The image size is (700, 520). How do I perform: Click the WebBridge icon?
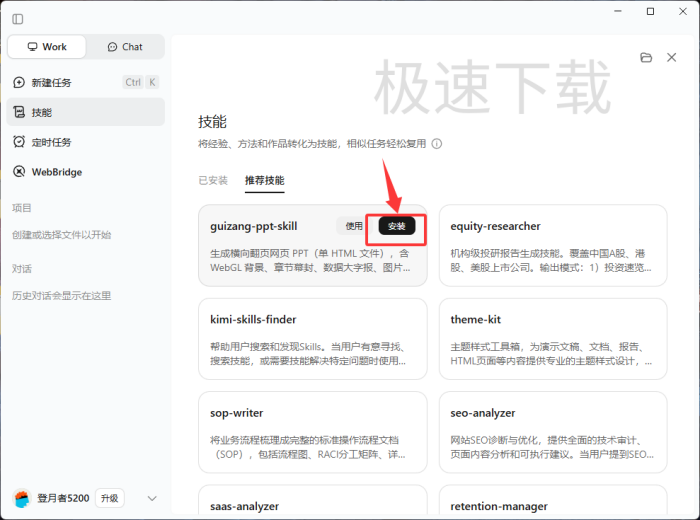click(x=19, y=172)
